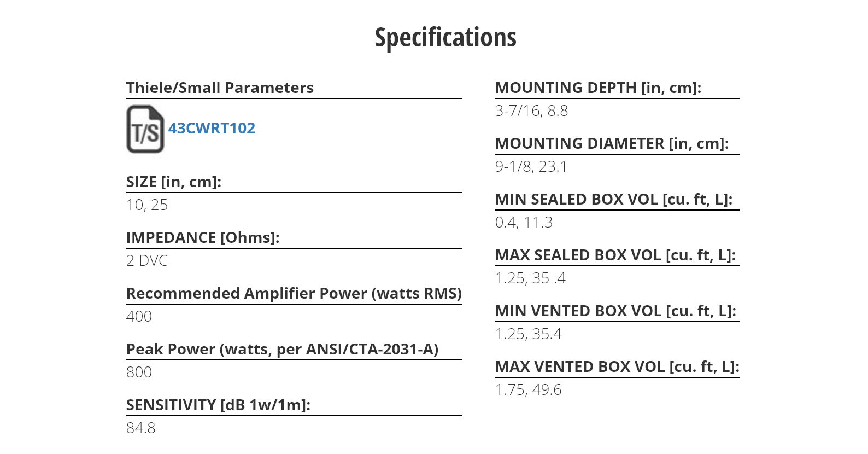868x454 pixels.
Task: Select the Thiele/Small Parameters label
Action: coord(220,88)
